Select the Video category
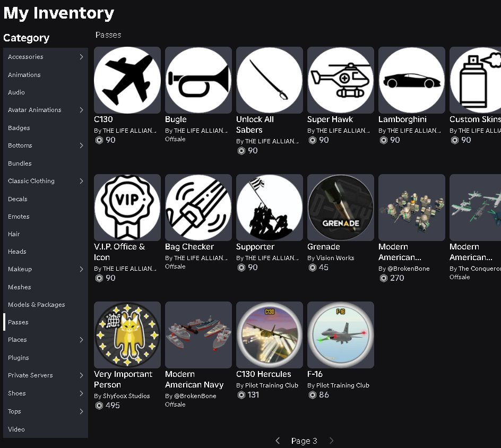The height and width of the screenshot is (448, 501). coord(45,429)
